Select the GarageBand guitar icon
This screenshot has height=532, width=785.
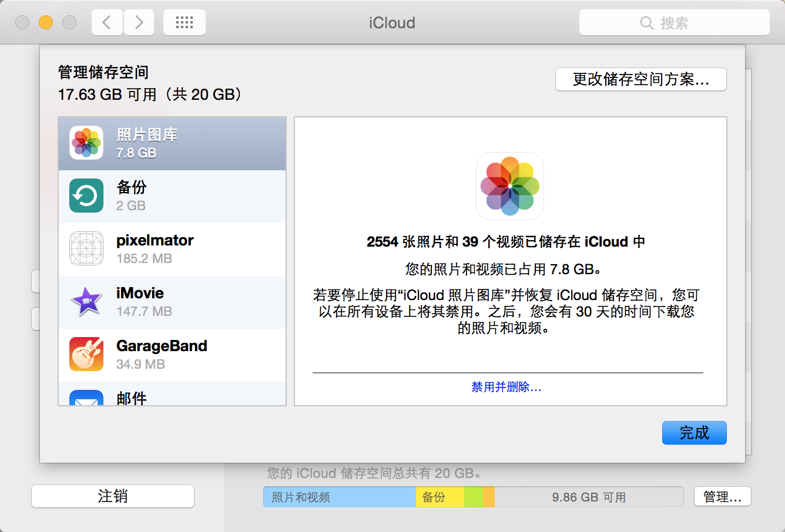pyautogui.click(x=86, y=354)
